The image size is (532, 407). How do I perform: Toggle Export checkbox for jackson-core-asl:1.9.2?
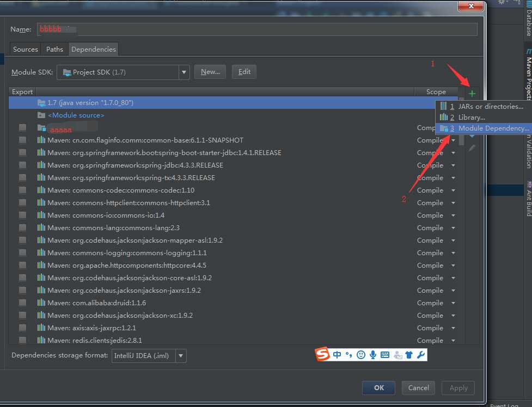point(23,278)
